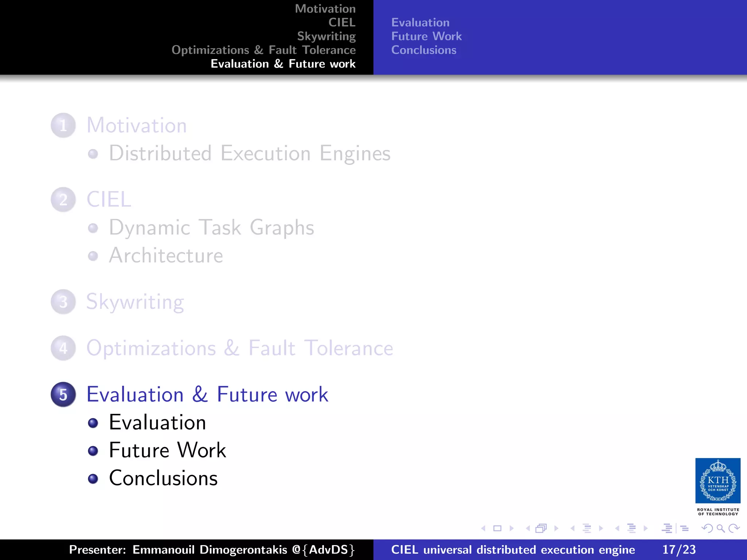The image size is (747, 560).
Task: Click the previous subsection arrow in the navigation bar
Action: 573,528
